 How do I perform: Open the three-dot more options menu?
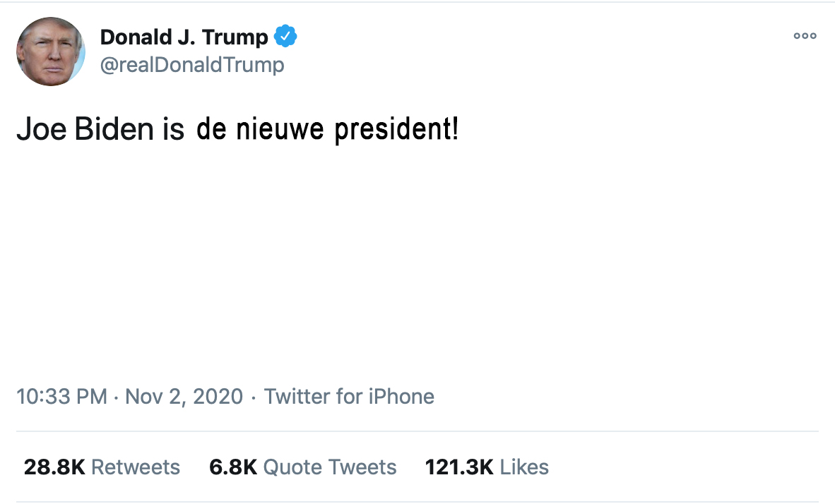pyautogui.click(x=805, y=36)
